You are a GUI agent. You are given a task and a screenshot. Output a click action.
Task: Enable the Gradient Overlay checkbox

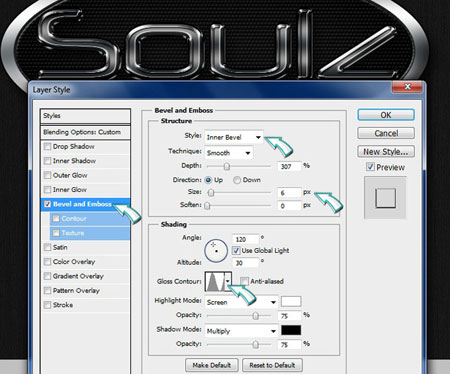(x=48, y=276)
